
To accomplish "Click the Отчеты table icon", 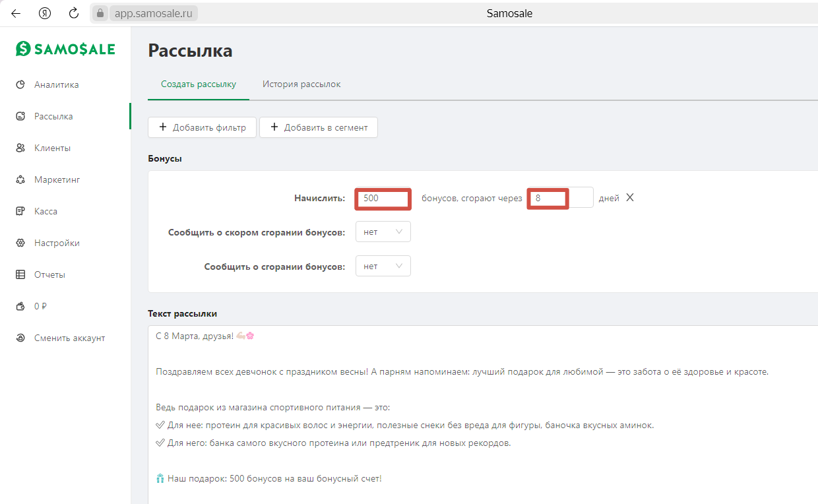I will coord(20,274).
